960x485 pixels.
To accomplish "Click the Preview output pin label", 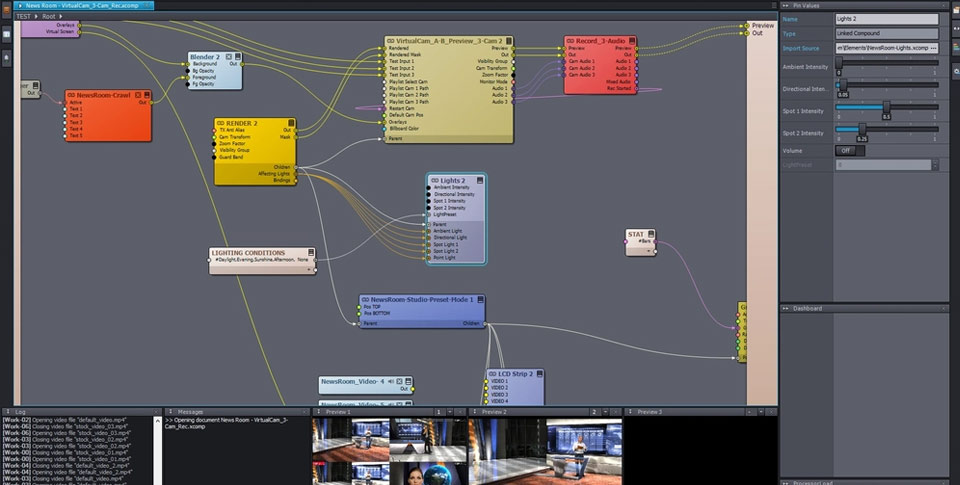I will click(763, 26).
